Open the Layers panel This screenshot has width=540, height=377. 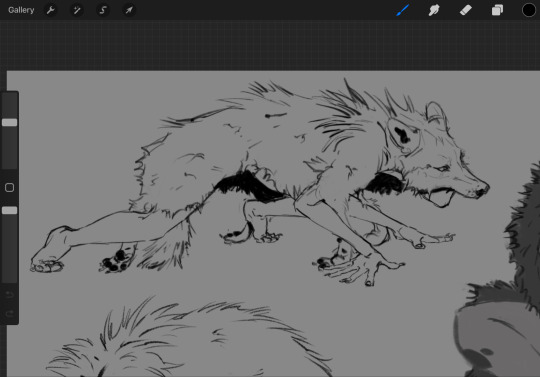[x=497, y=10]
